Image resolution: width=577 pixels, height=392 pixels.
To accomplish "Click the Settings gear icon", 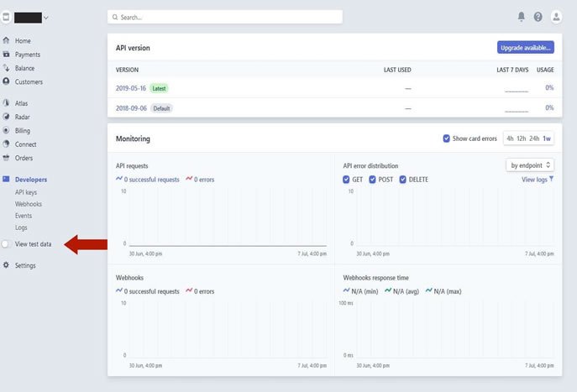I will 7,265.
